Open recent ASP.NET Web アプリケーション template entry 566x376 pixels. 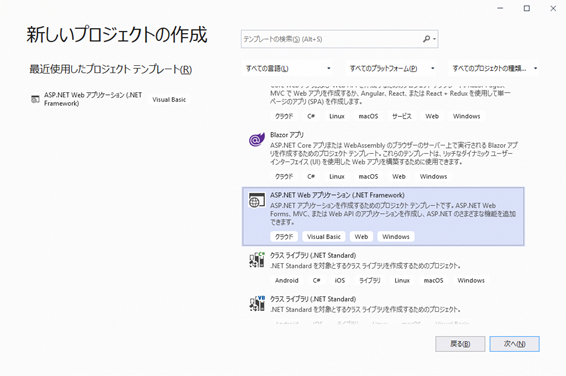110,99
